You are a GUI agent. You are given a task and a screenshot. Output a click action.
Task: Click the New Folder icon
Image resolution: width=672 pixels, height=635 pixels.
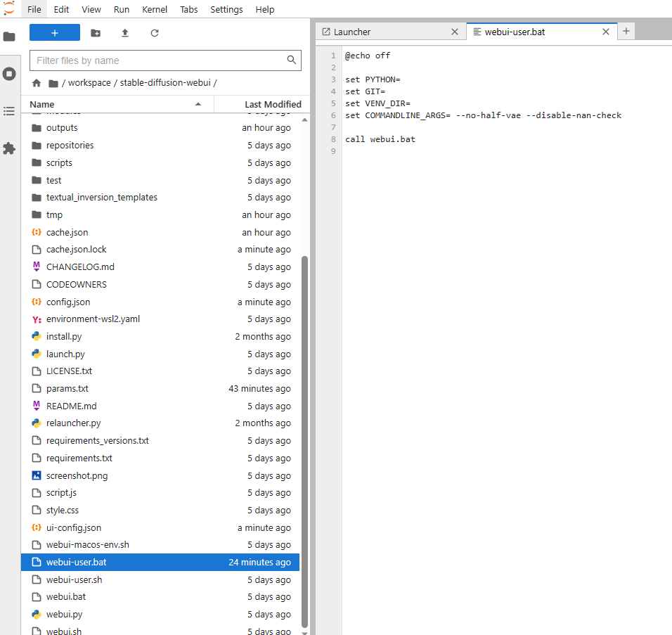[x=96, y=33]
